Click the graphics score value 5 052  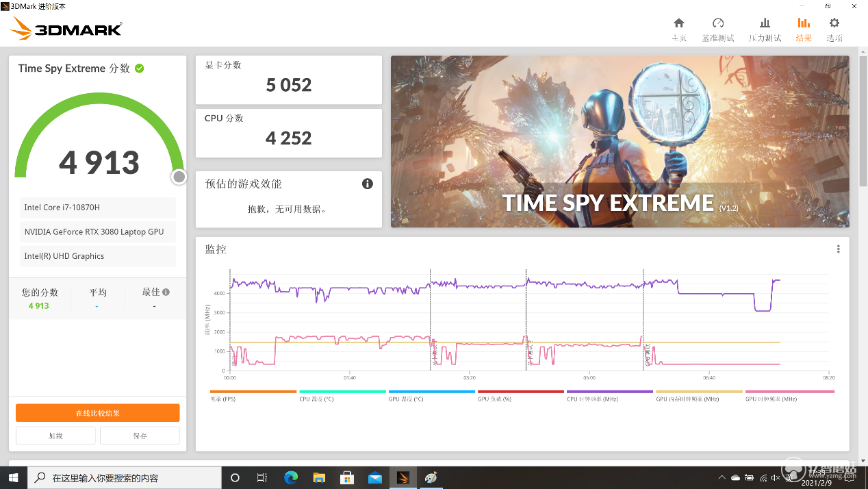click(x=289, y=85)
